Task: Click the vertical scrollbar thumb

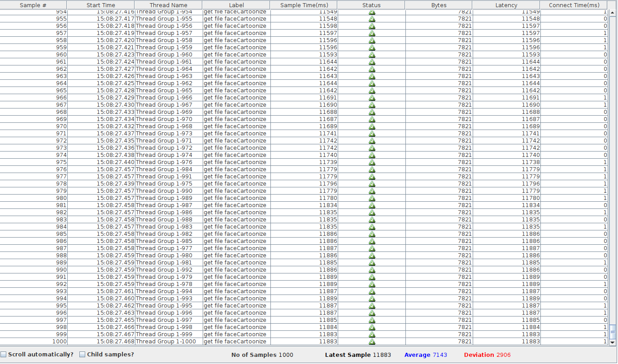Action: pyautogui.click(x=613, y=332)
